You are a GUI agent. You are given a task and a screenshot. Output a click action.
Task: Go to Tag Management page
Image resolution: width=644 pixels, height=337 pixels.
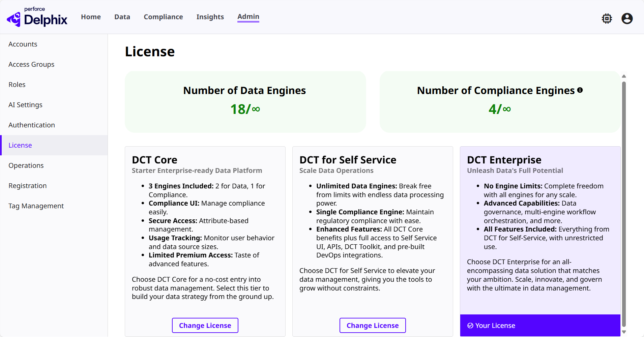point(36,206)
